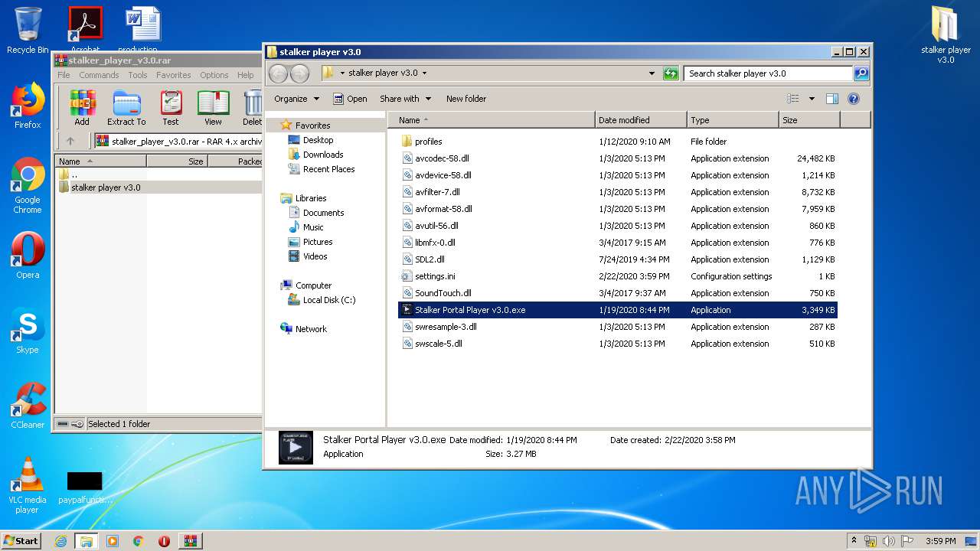Go forward in the Explorer window
The height and width of the screenshot is (551, 980).
299,73
